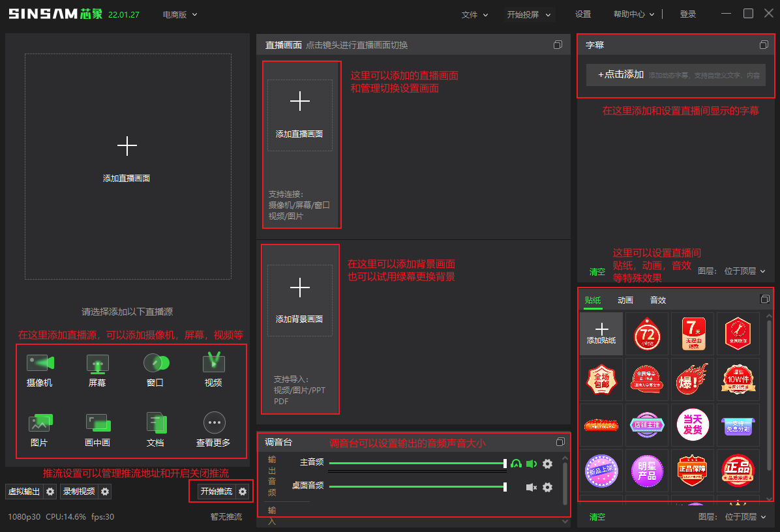Pop out the 直播画面 panel
This screenshot has width=780, height=532.
coord(558,45)
